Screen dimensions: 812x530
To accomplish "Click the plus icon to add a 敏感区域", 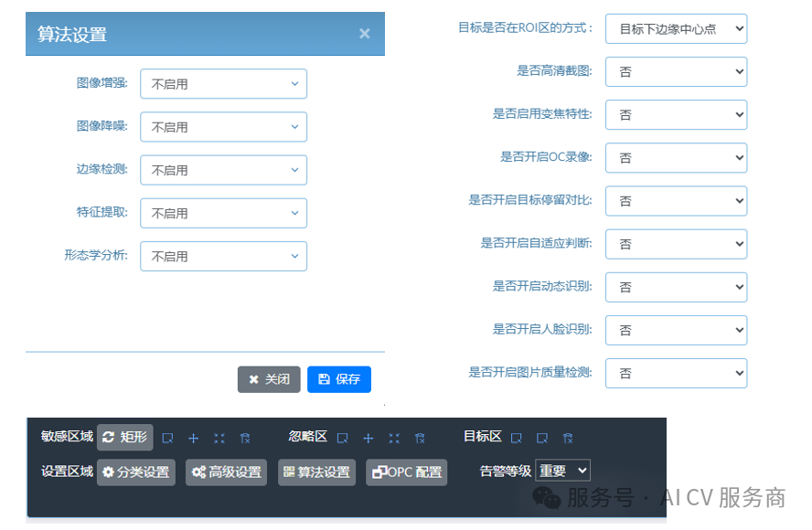I will click(x=193, y=438).
